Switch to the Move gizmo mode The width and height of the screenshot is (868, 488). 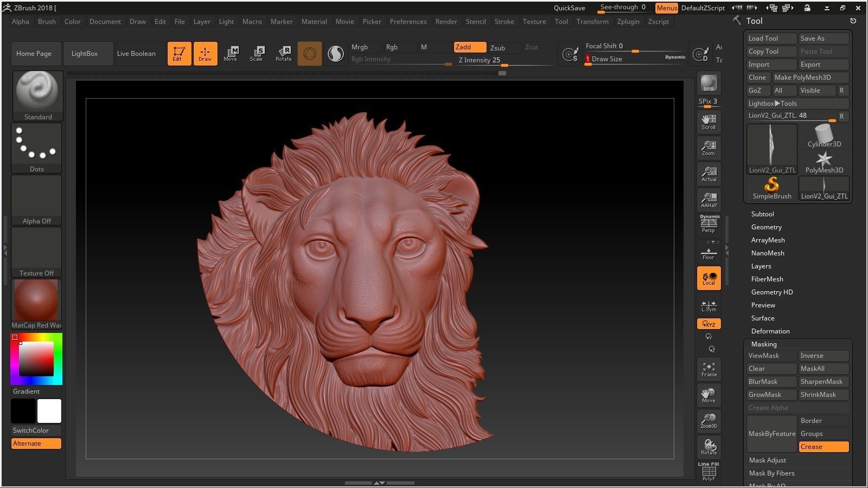click(231, 54)
